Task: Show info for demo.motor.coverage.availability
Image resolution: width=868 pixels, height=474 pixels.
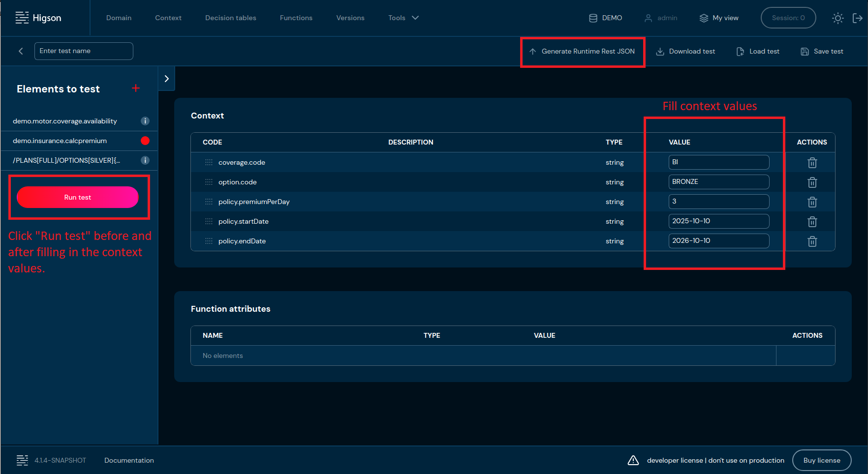Action: click(145, 121)
